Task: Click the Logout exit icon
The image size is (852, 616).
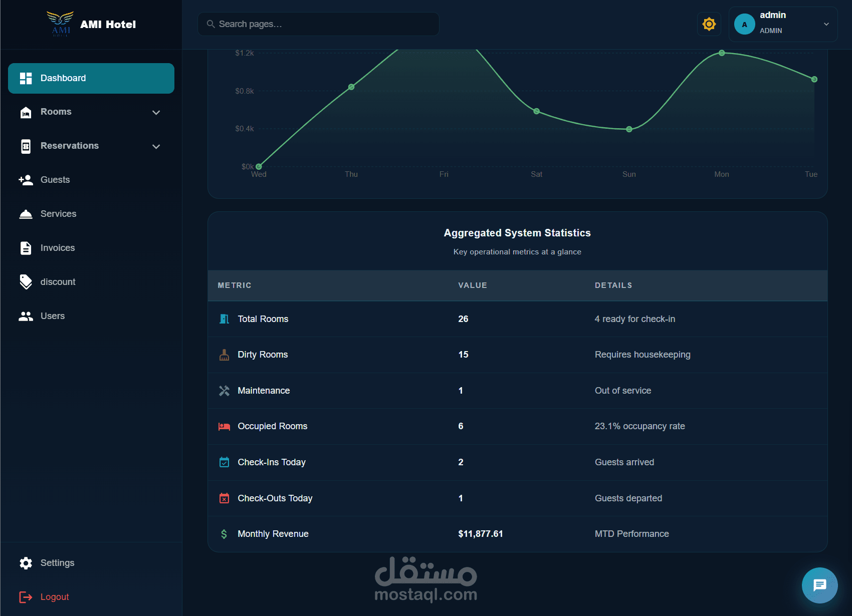Action: (26, 597)
